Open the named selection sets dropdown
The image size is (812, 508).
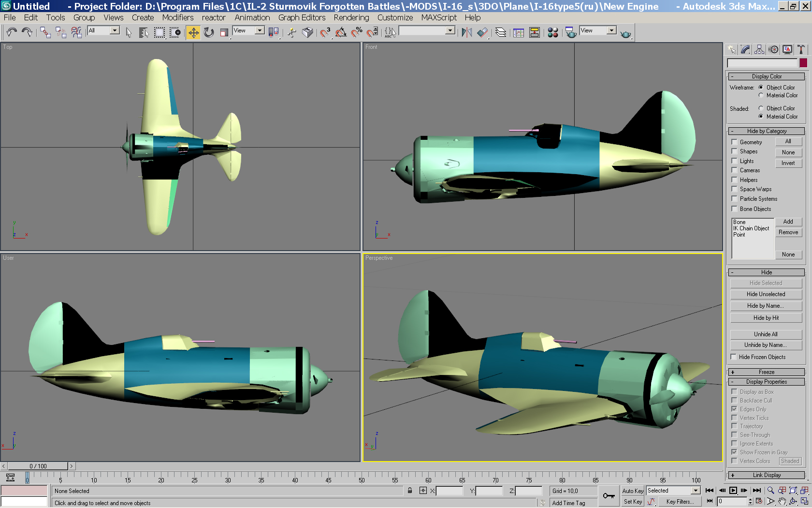pyautogui.click(x=450, y=30)
